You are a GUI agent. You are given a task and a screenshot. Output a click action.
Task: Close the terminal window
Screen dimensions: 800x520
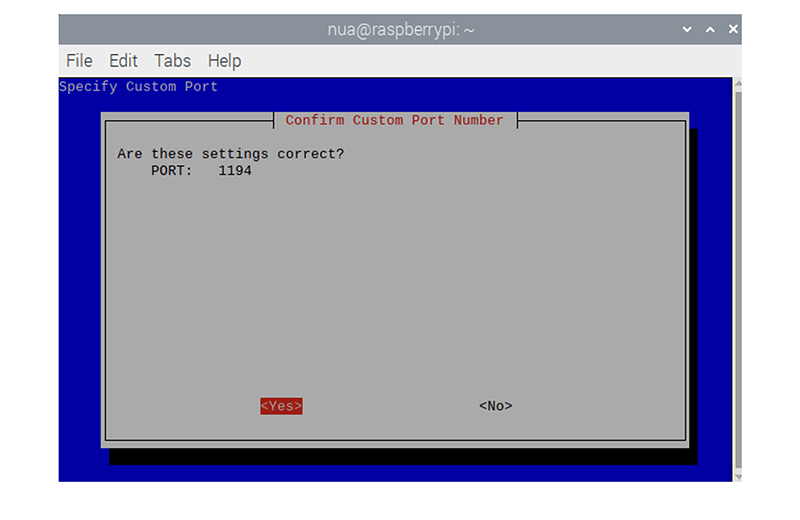(733, 30)
